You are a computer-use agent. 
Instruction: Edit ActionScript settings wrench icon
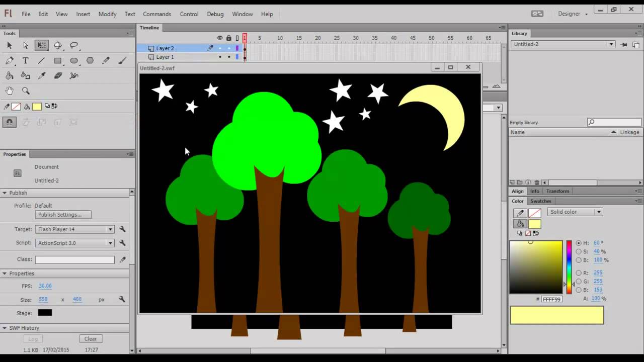pyautogui.click(x=122, y=243)
